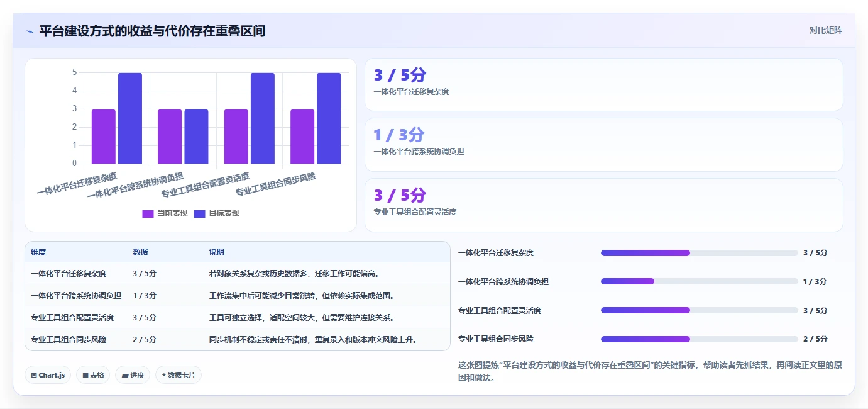This screenshot has height=409, width=868.
Task: Click the blue 目标表现 bar for 一体化平台迁移复杂度
Action: coord(130,118)
